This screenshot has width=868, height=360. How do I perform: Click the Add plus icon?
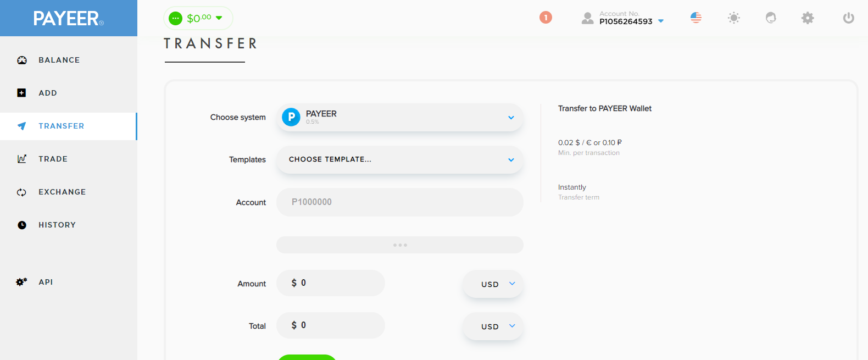tap(21, 93)
